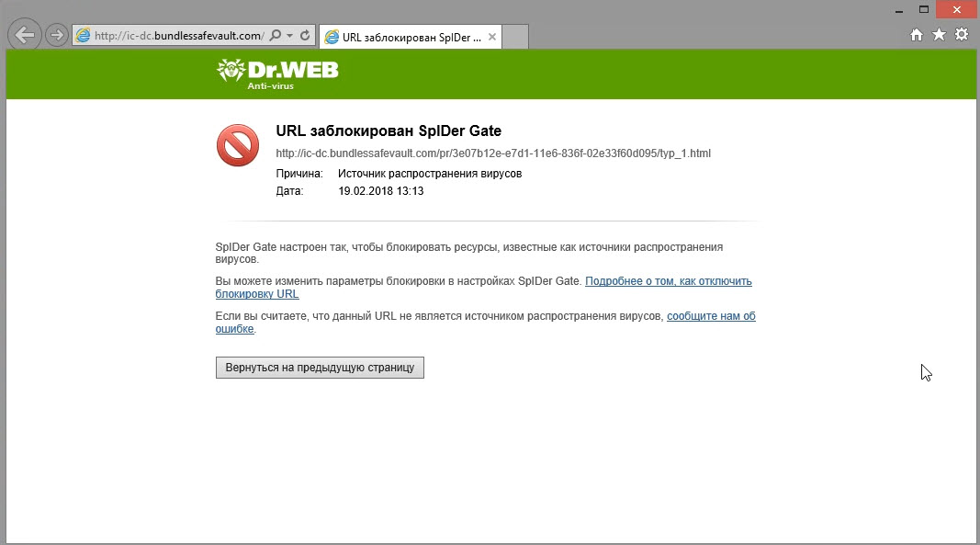Maximize the browser window

[924, 9]
